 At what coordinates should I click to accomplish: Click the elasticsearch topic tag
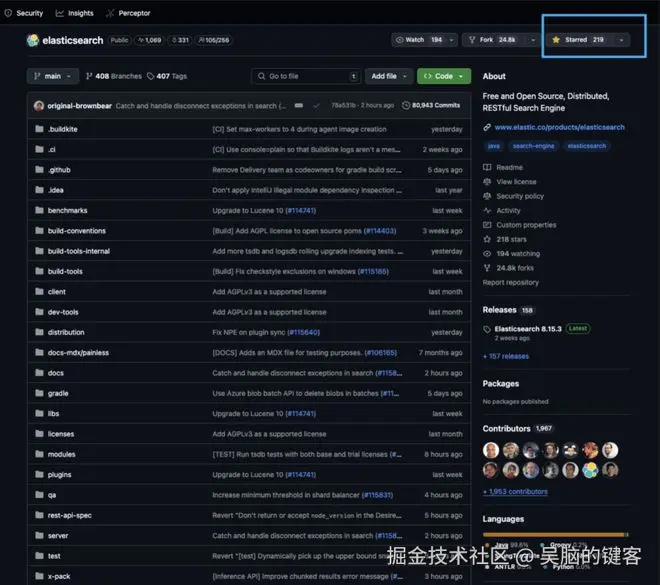587,146
